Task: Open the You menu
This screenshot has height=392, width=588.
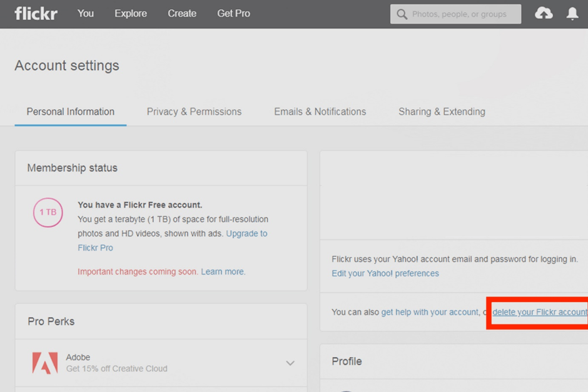Action: coord(86,14)
